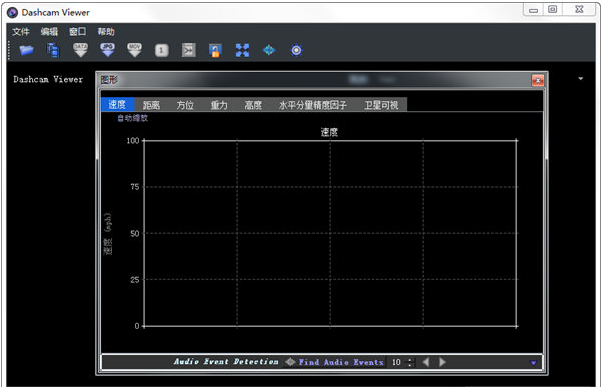
Task: Click the multiple-files copy icon in the toolbar
Action: pyautogui.click(x=53, y=50)
